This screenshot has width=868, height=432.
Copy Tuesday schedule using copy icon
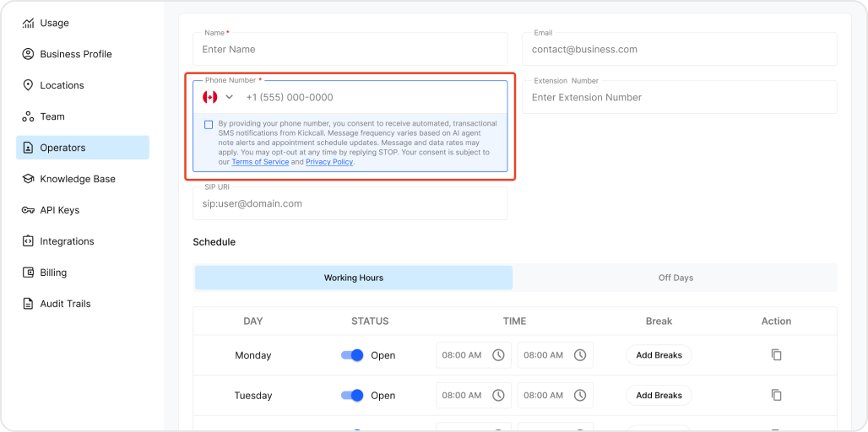[776, 396]
